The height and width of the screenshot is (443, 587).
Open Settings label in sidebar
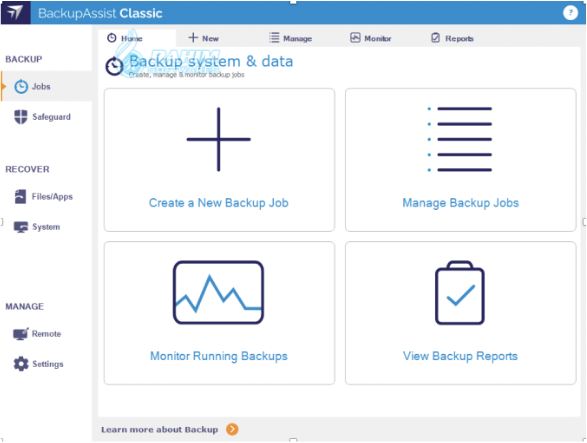point(48,364)
